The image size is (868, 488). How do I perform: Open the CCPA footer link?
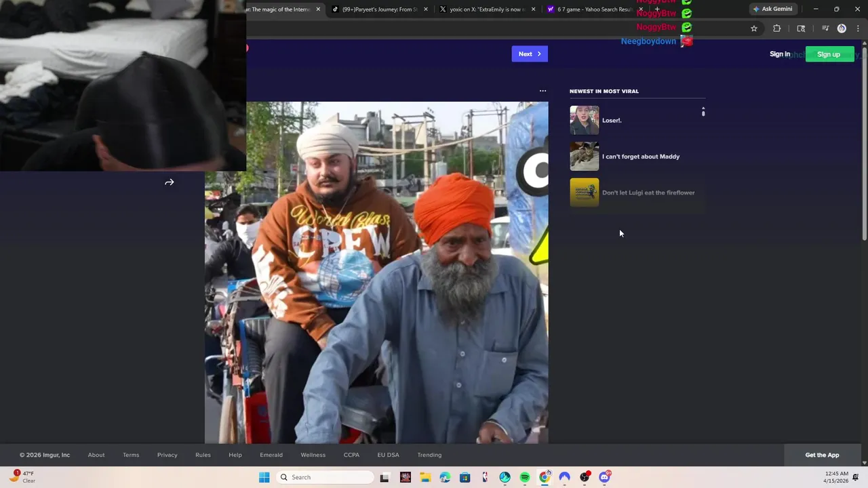[x=351, y=455]
